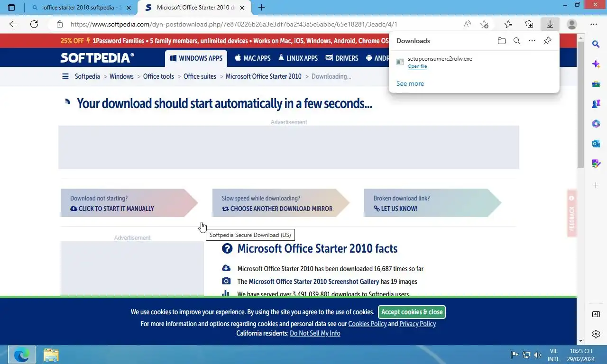The height and width of the screenshot is (364, 607).
Task: Select the Windows Apps tab
Action: (196, 58)
